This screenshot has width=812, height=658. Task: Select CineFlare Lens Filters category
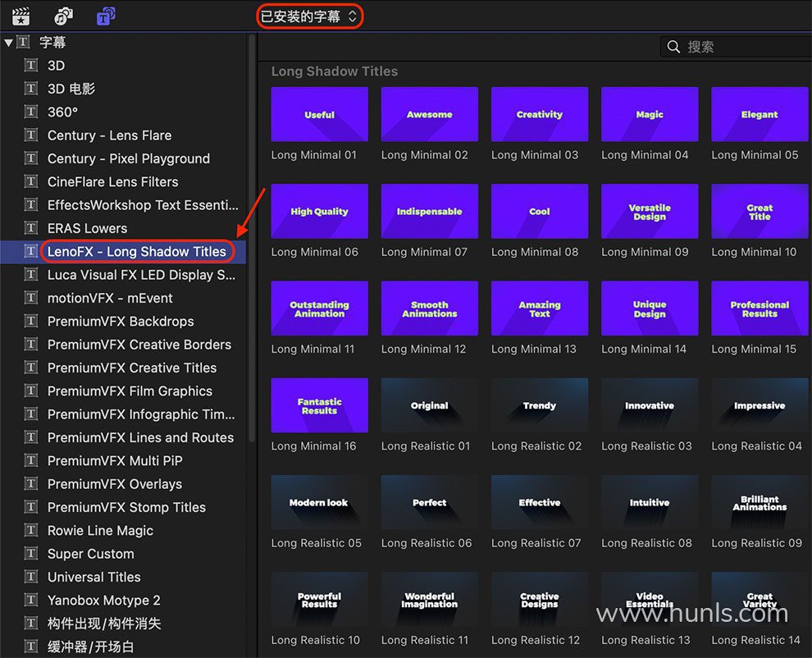coord(123,182)
